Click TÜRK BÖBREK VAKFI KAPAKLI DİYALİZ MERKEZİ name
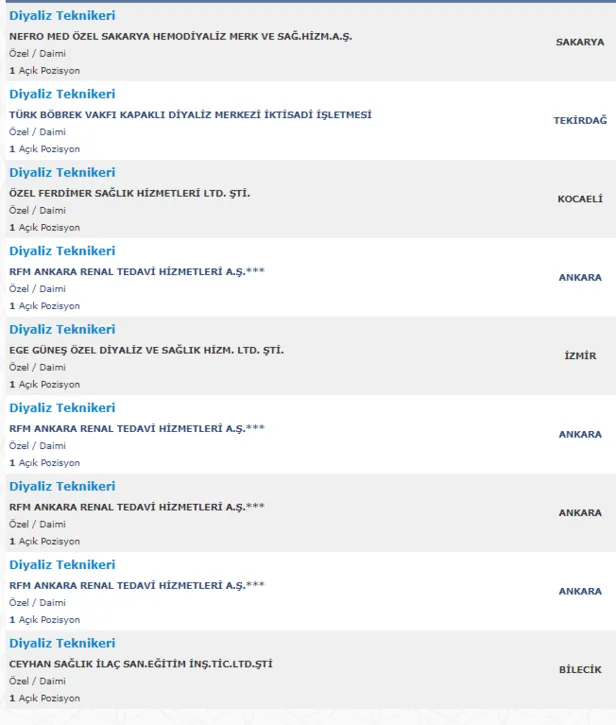This screenshot has height=725, width=616. (190, 114)
